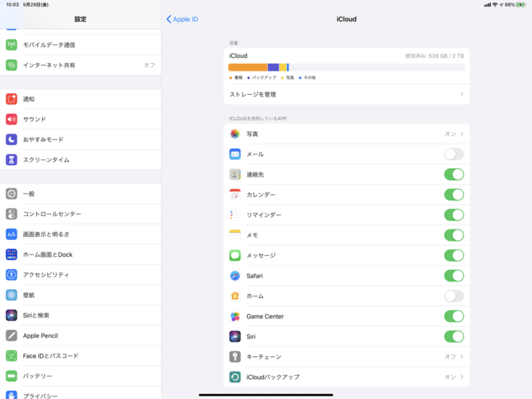Screen dimensions: 532x399
Task: Open 画面表示と明るさ settings
Action: click(80, 235)
